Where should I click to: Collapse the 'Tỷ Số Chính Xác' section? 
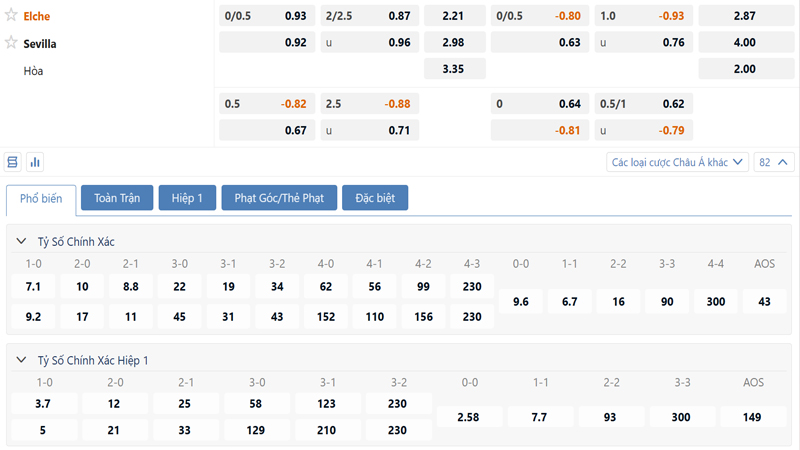coord(20,242)
